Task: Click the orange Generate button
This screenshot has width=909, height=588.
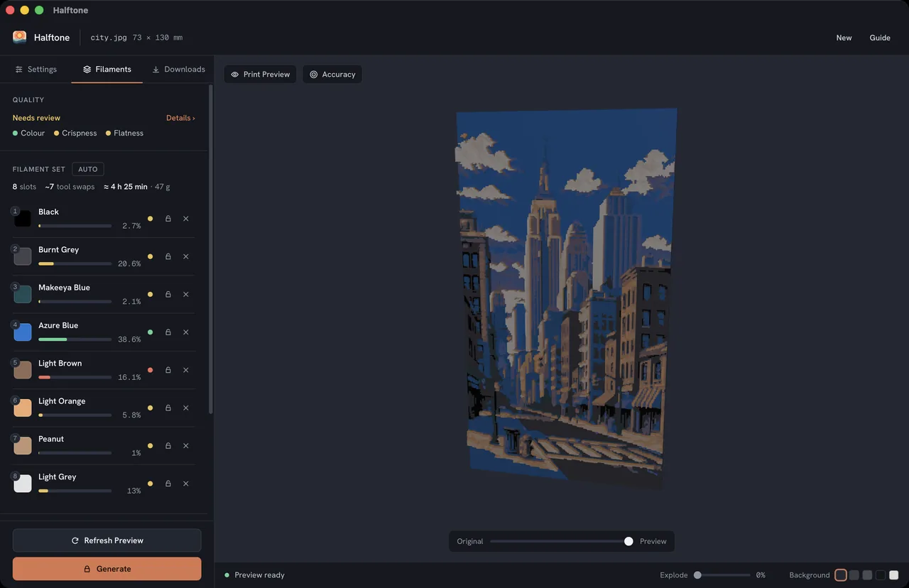Action: click(107, 569)
